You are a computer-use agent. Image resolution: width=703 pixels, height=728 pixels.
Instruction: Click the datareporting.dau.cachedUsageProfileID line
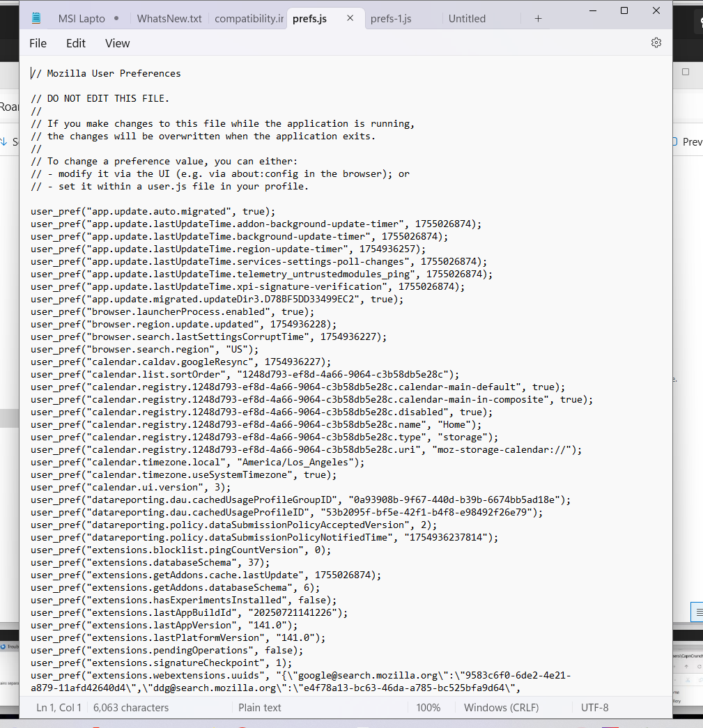coord(287,512)
